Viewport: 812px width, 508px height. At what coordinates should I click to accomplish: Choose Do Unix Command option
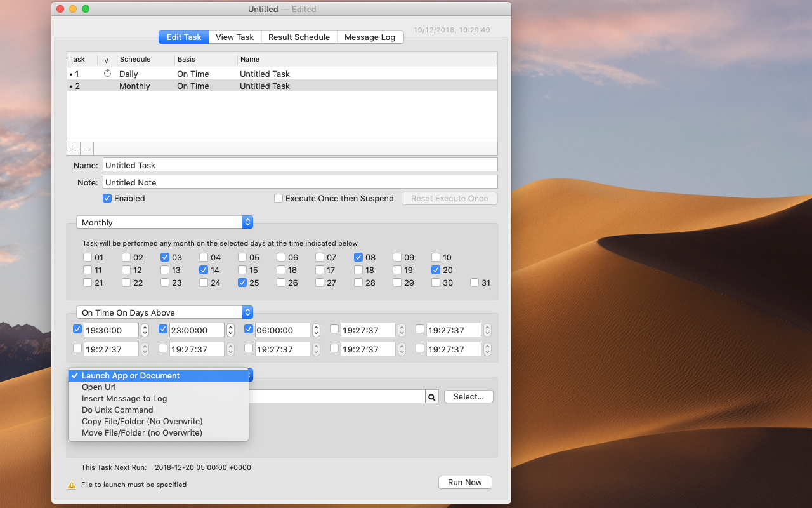pos(159,410)
